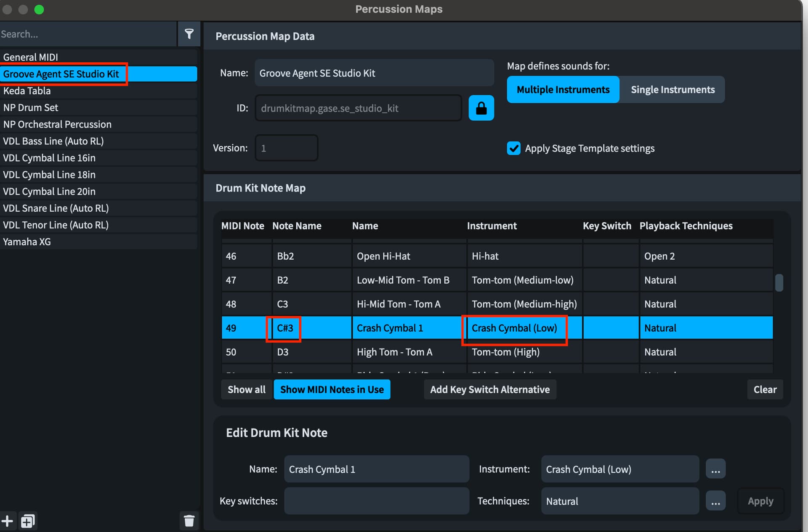Select Show MIDI Notes in Use
This screenshot has width=808, height=532.
[332, 390]
